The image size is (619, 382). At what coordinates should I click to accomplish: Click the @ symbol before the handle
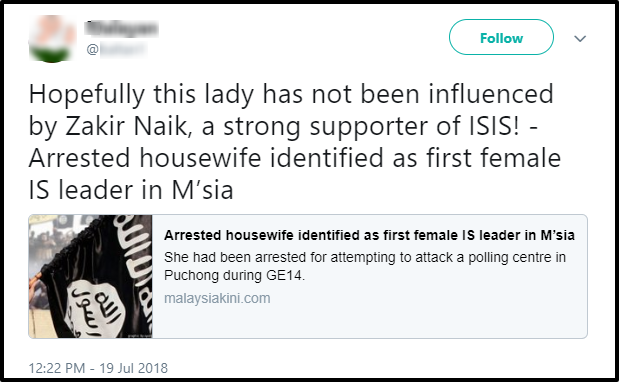pos(92,49)
